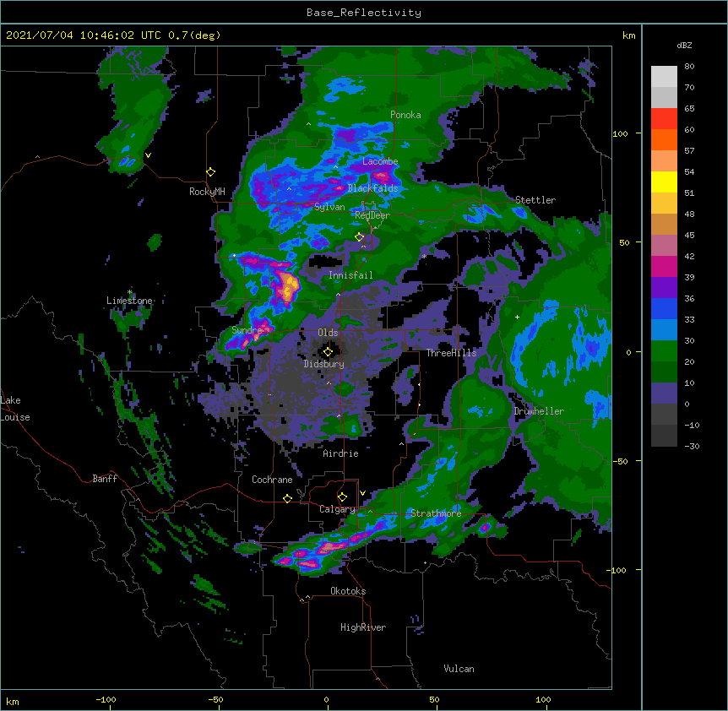Pick the bright yellow swatch in the legend
This screenshot has height=711, width=728.
pos(664,182)
